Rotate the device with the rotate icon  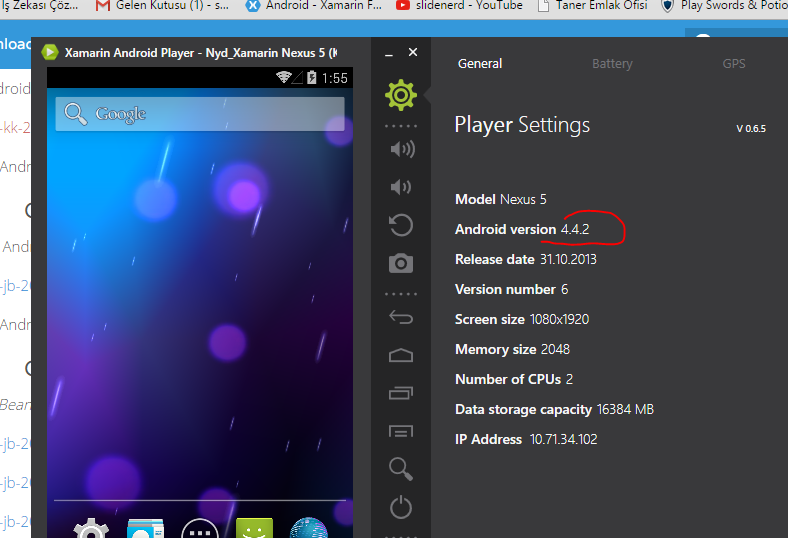[x=401, y=225]
